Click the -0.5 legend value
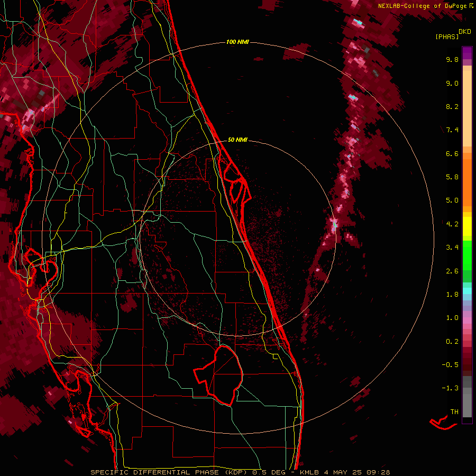Image resolution: width=476 pixels, height=476 pixels. [x=450, y=365]
